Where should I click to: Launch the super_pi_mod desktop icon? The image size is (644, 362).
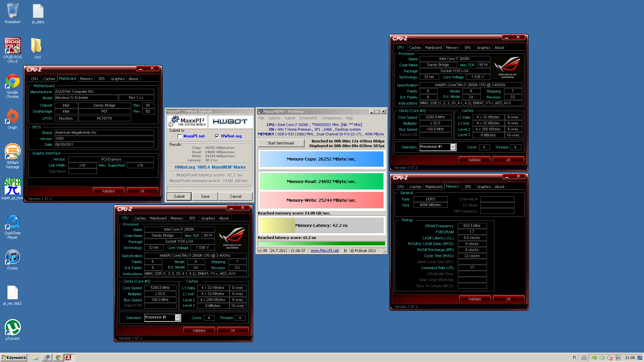click(x=12, y=189)
